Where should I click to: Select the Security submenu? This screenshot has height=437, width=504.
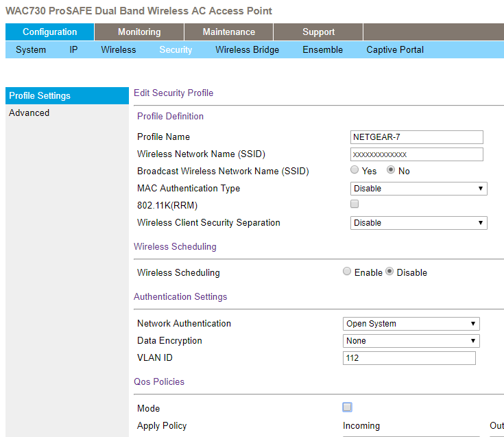coord(176,50)
